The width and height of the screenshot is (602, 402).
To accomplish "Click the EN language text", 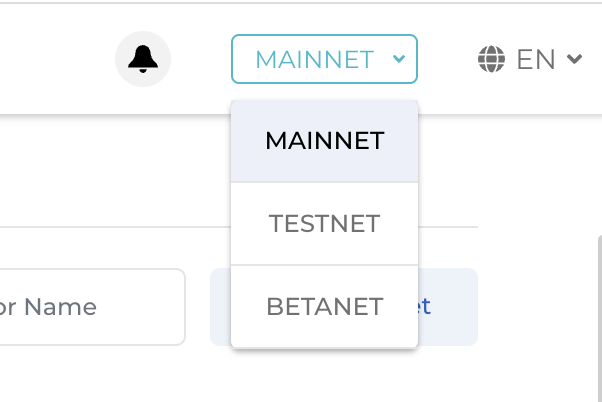I will (535, 60).
